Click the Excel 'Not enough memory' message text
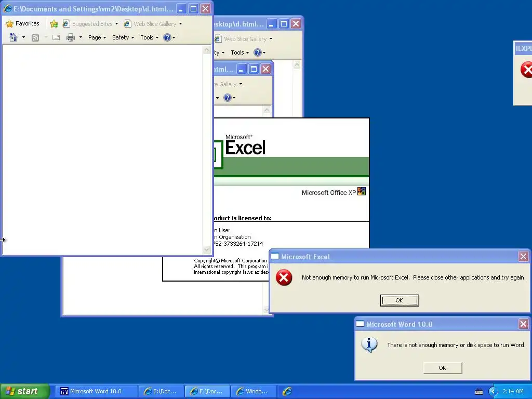This screenshot has width=532, height=399. pyautogui.click(x=413, y=277)
